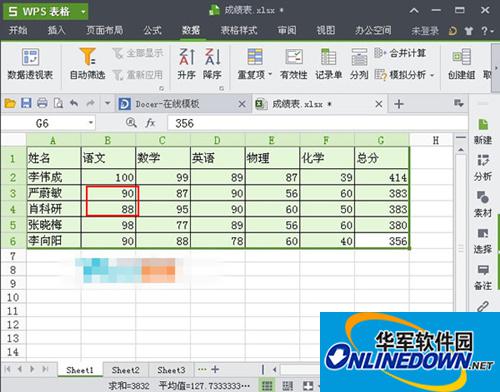This screenshot has width=500, height=392.
Task: Undo the last action arrow icon
Action: (x=74, y=103)
